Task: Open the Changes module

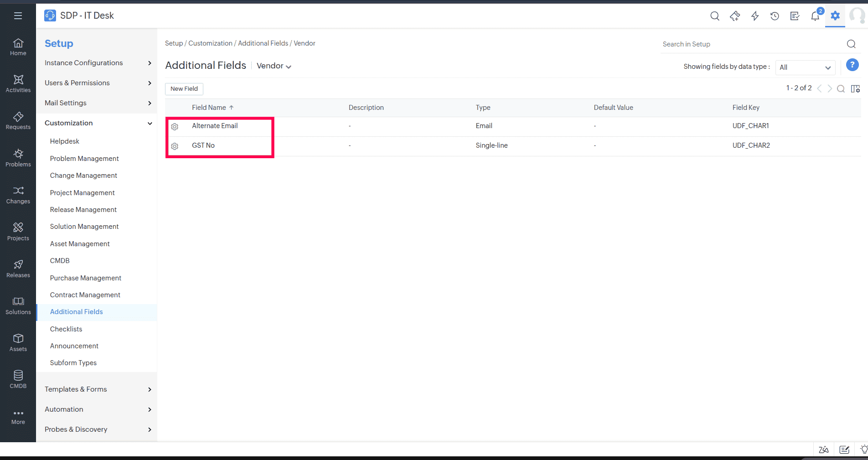Action: tap(18, 195)
